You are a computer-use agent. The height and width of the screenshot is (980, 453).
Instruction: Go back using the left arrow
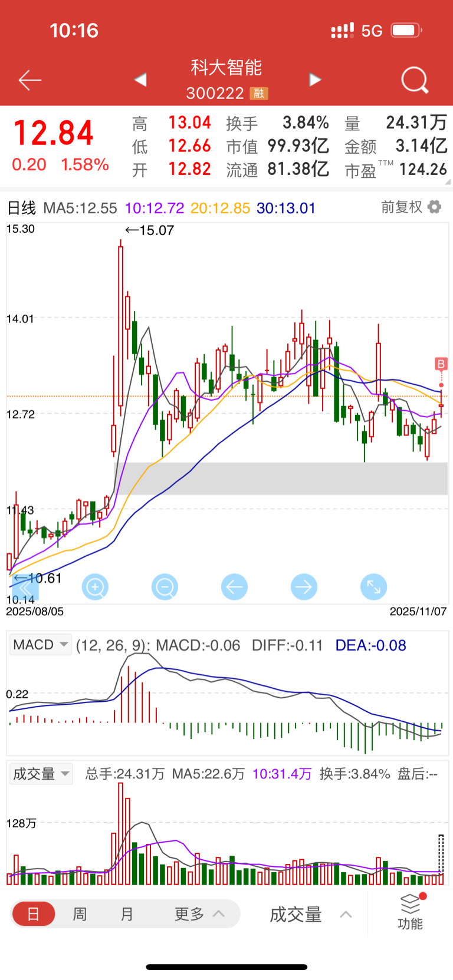(x=30, y=80)
